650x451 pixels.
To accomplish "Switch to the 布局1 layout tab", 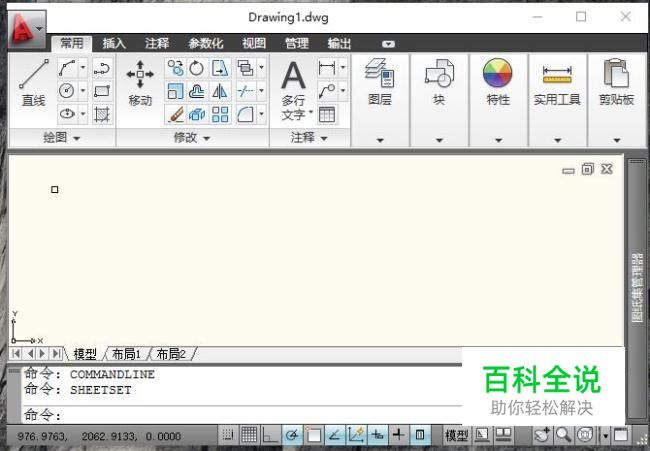I will (x=127, y=354).
